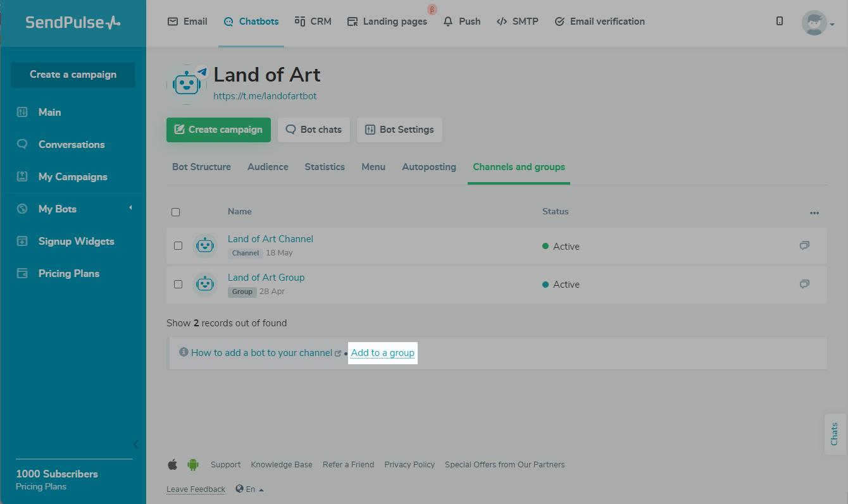Click Active status of Land of Art Channel
The width and height of the screenshot is (848, 504).
click(561, 247)
